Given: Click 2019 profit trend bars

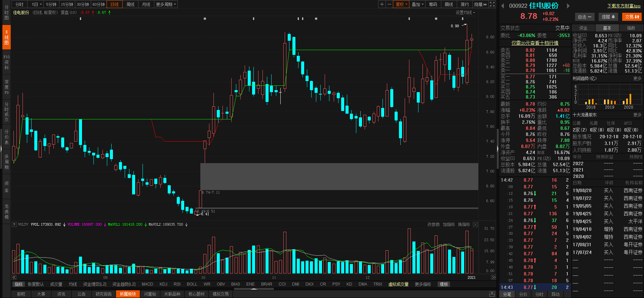Looking at the screenshot, I should [x=609, y=101].
